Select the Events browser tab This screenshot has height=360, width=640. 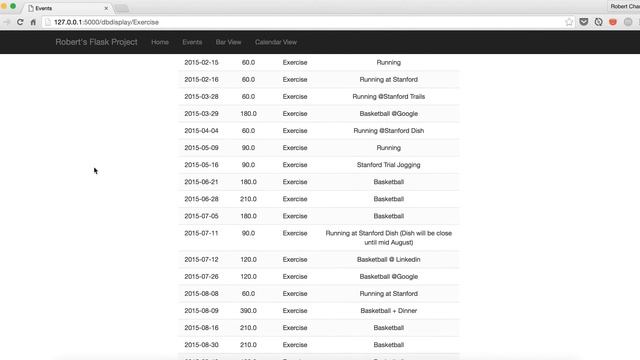[x=67, y=8]
